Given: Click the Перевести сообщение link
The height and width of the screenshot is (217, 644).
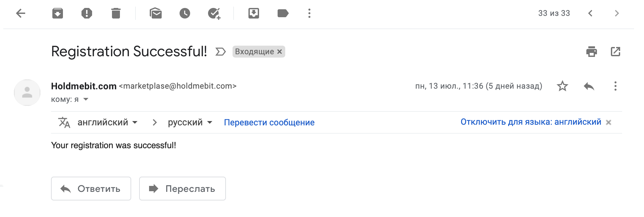Looking at the screenshot, I should [269, 122].
